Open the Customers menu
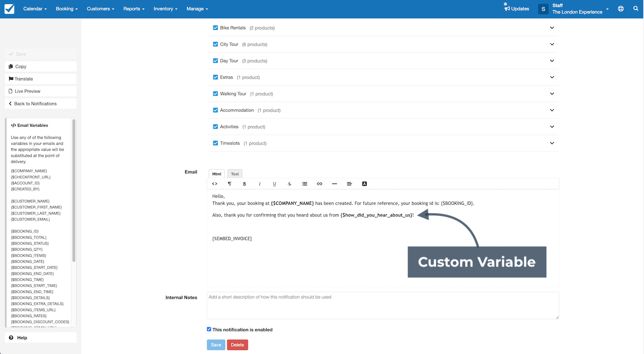Screen dimensions: 644x354 (x=100, y=9)
